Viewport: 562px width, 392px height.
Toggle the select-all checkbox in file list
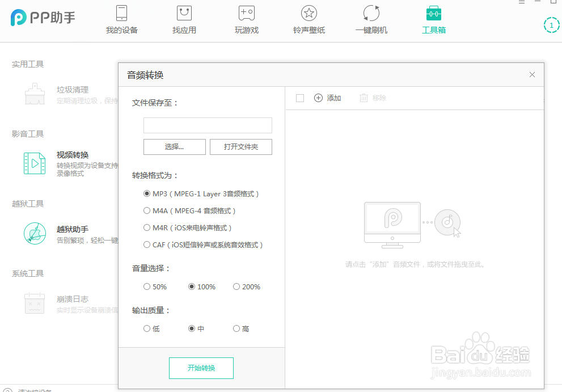(300, 98)
